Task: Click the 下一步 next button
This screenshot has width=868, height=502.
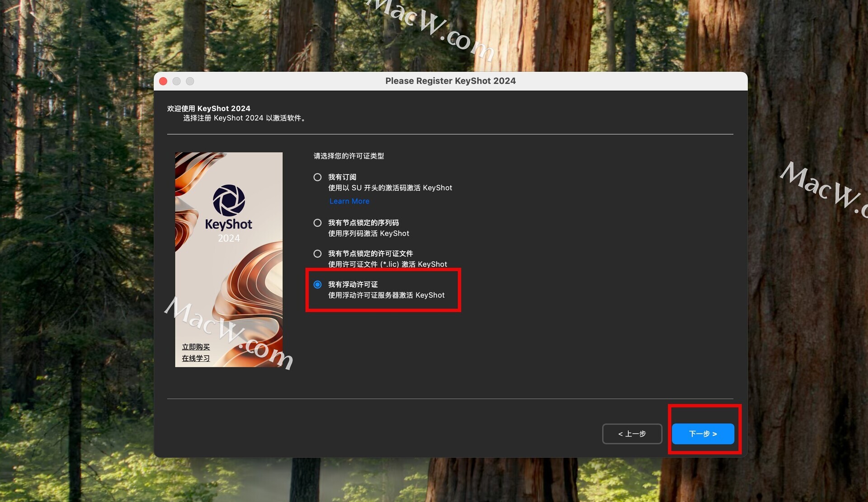Action: click(703, 434)
